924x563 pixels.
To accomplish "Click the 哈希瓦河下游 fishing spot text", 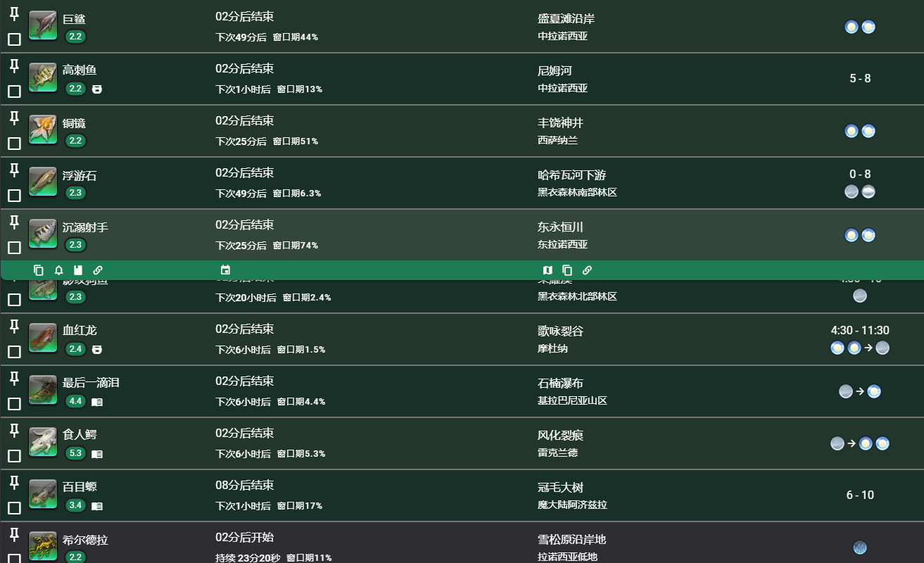I will 571,175.
